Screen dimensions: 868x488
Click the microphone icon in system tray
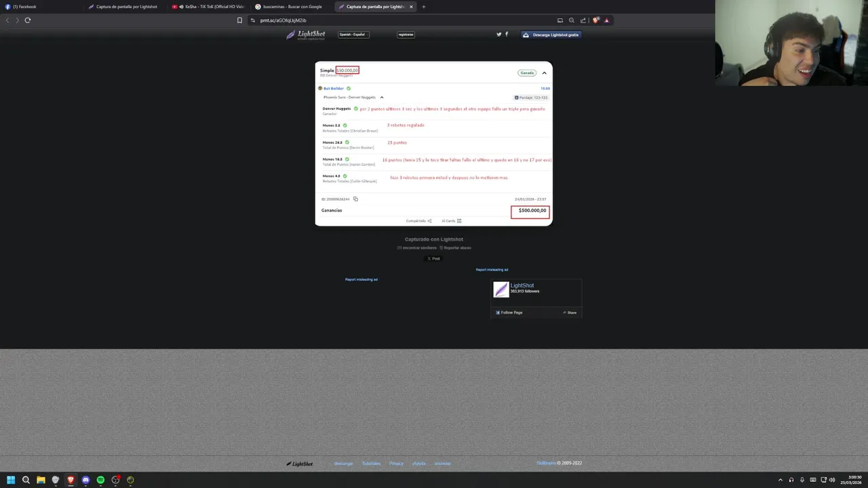(x=802, y=480)
